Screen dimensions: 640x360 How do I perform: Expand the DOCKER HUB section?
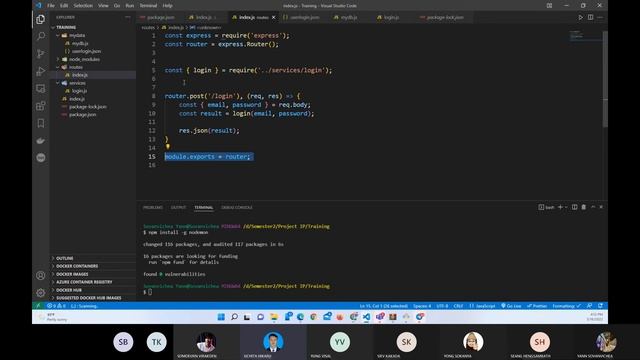pyautogui.click(x=69, y=290)
